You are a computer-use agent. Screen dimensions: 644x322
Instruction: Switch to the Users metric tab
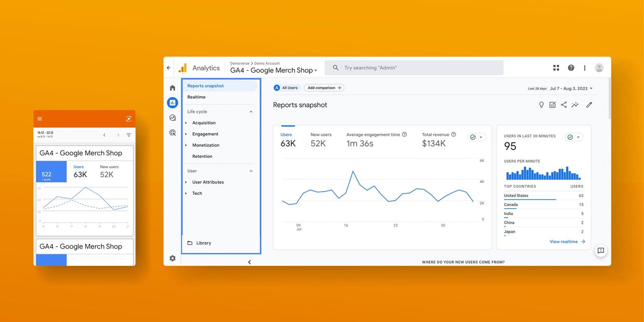click(x=288, y=139)
